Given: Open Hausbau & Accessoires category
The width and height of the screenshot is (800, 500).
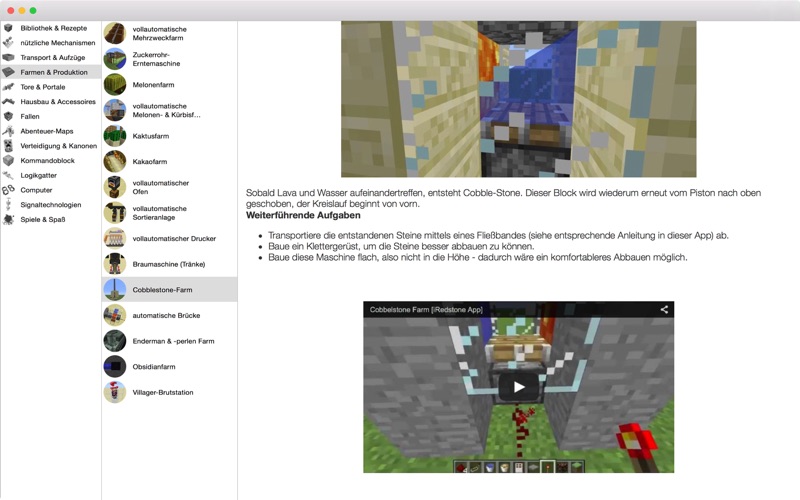Looking at the screenshot, I should point(58,102).
